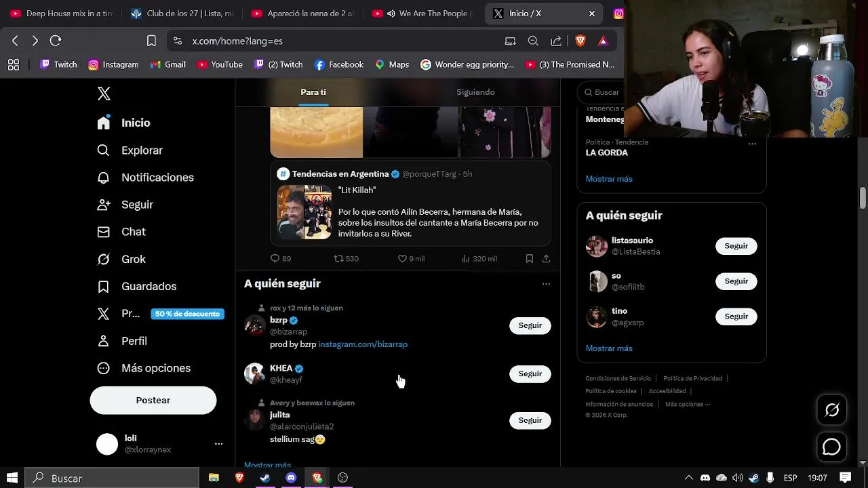This screenshot has height=488, width=868.
Task: View post analytics showing 320 mil
Action: (x=479, y=258)
